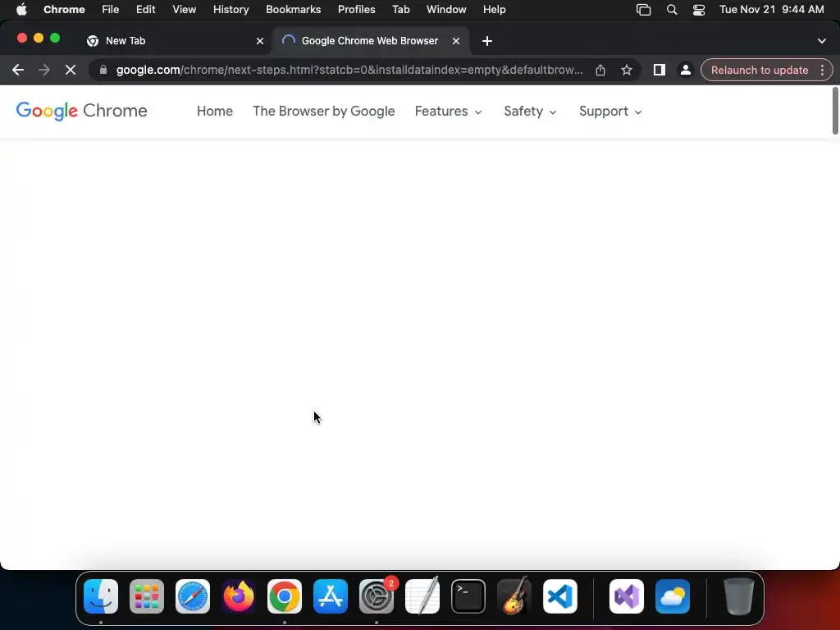
Task: Click the address bar URL
Action: click(349, 71)
